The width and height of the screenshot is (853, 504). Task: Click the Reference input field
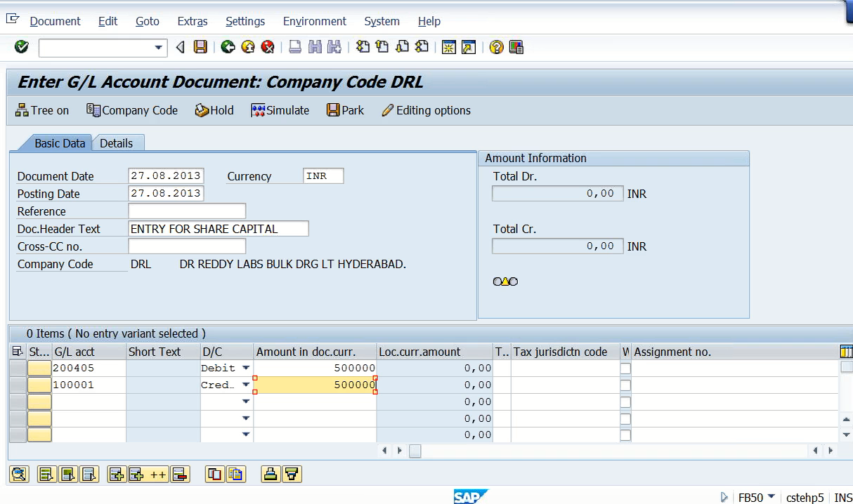pos(187,211)
